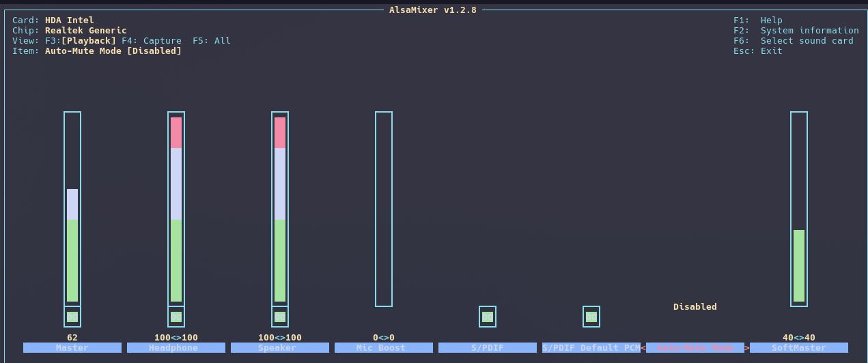Click the Auto-Mute Mode Disabled value
The width and height of the screenshot is (868, 363).
tap(695, 307)
